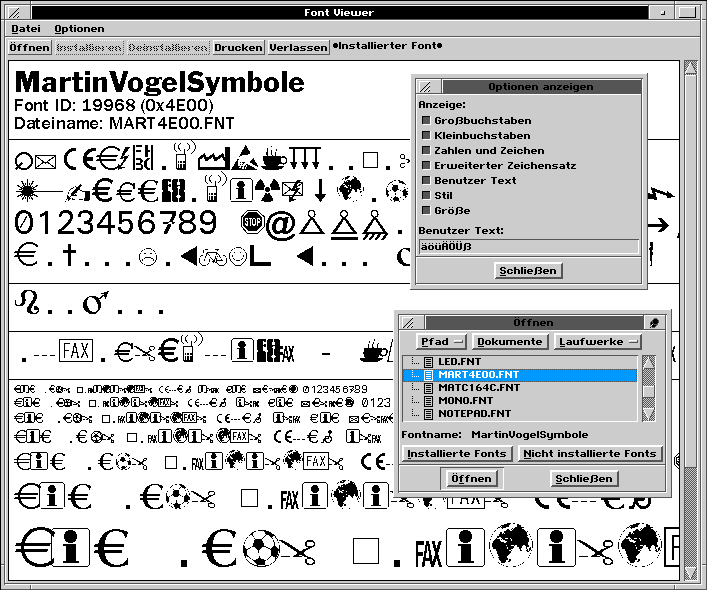Toggle the Größe checkbox
This screenshot has width=707, height=590.
click(x=426, y=210)
